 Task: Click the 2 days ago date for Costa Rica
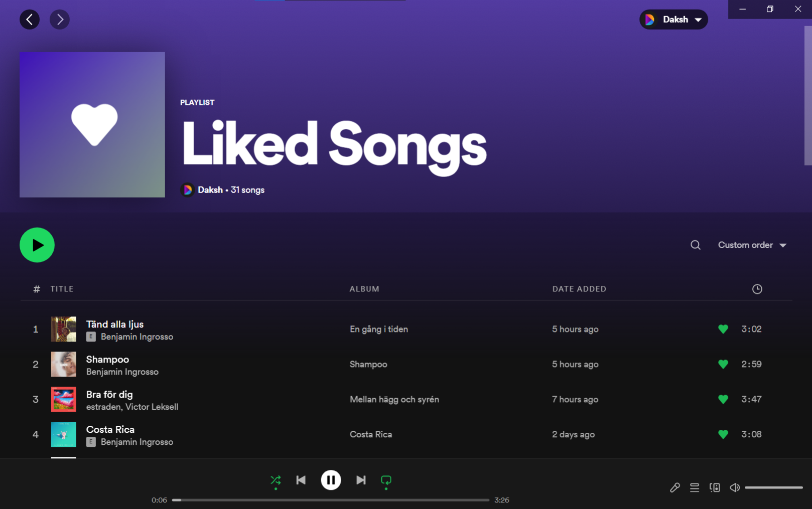573,434
